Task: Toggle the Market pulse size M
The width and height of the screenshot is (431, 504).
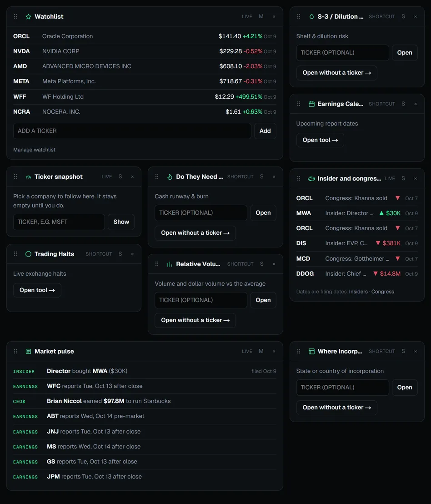Action: click(x=261, y=351)
